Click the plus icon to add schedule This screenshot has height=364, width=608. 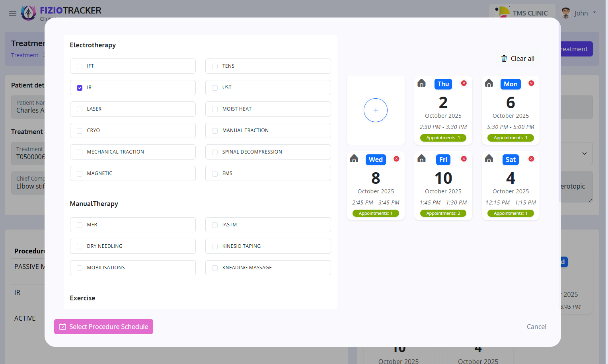pos(375,110)
